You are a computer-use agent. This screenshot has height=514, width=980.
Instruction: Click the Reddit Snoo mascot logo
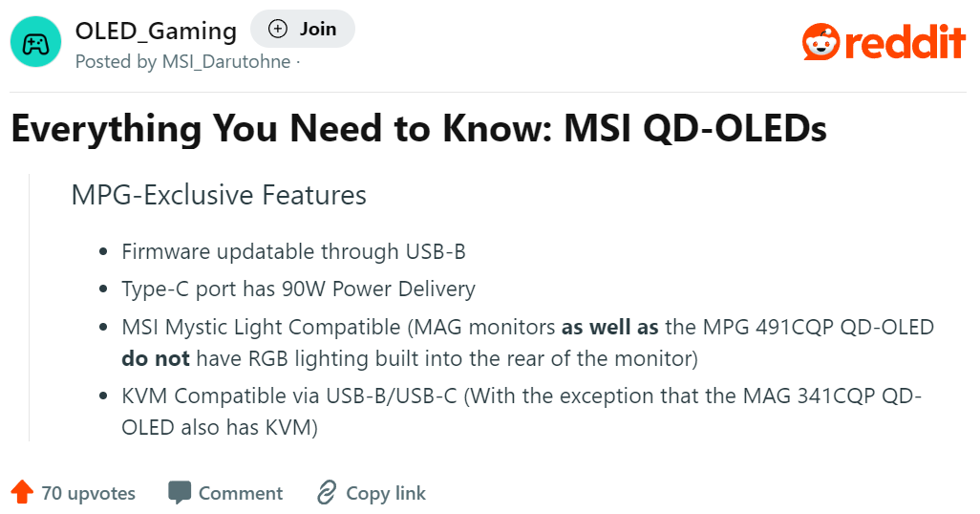tap(821, 43)
